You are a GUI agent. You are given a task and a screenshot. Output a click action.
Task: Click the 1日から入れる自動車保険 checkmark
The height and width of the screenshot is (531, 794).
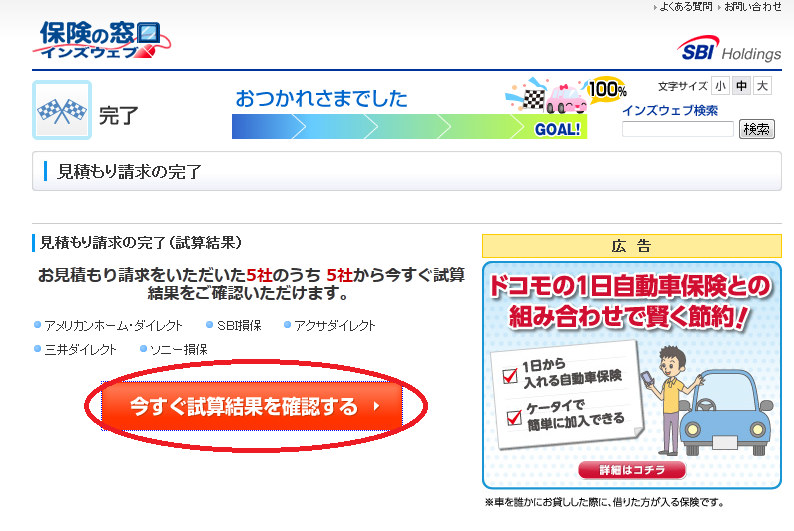[x=510, y=376]
